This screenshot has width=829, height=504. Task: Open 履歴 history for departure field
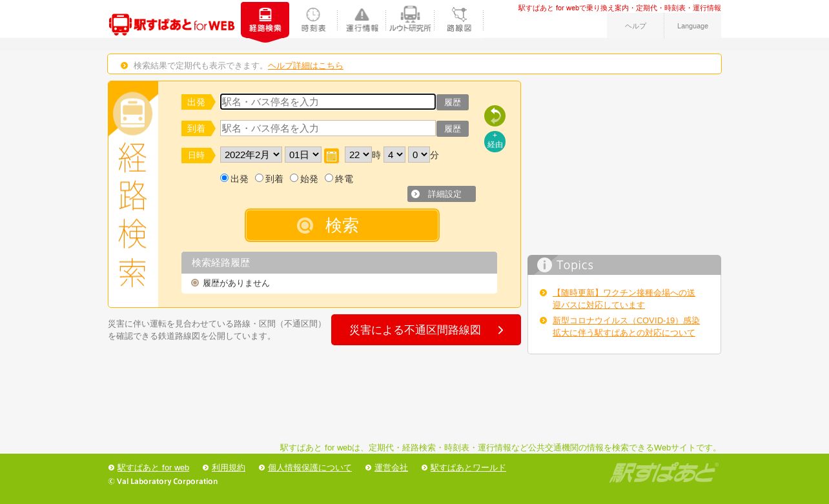453,102
